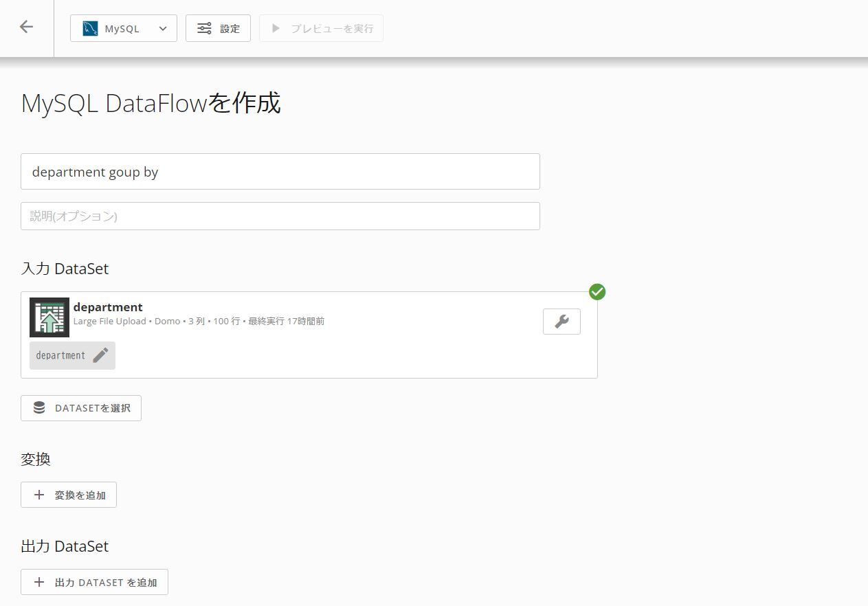Click the DATASETを選択 button
868x606 pixels.
(x=81, y=408)
